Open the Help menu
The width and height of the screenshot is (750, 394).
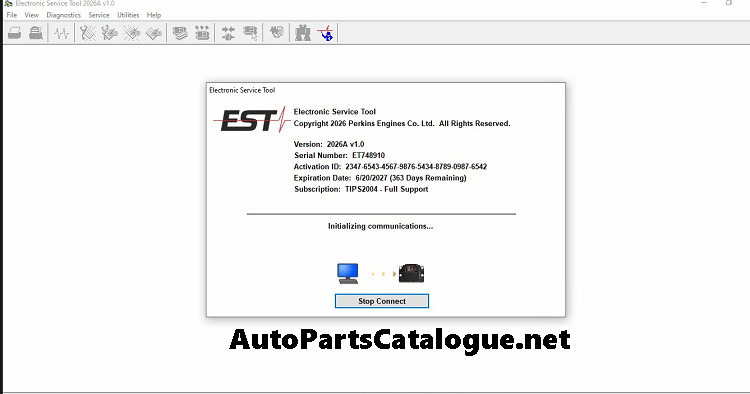pos(154,15)
